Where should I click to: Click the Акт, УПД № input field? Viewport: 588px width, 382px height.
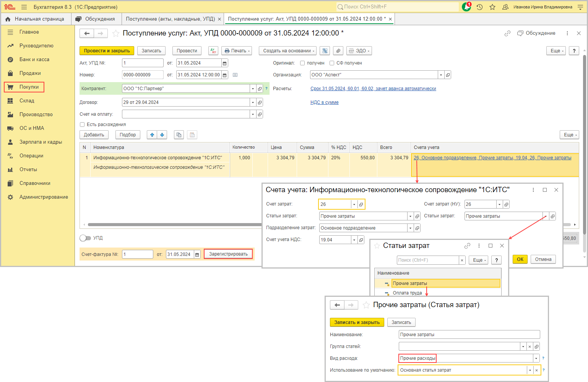coord(143,63)
